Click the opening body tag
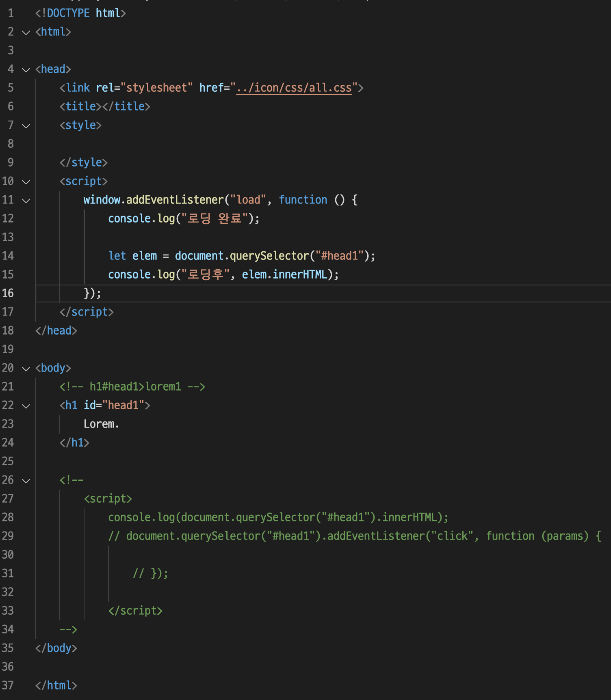Viewport: 611px width, 700px height. tap(53, 368)
